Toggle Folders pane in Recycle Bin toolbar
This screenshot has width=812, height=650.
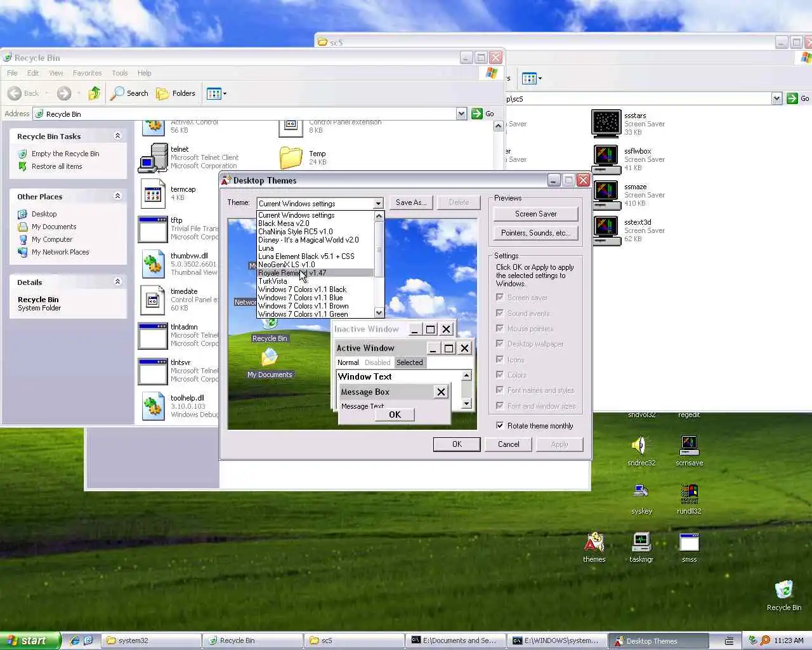coord(176,93)
